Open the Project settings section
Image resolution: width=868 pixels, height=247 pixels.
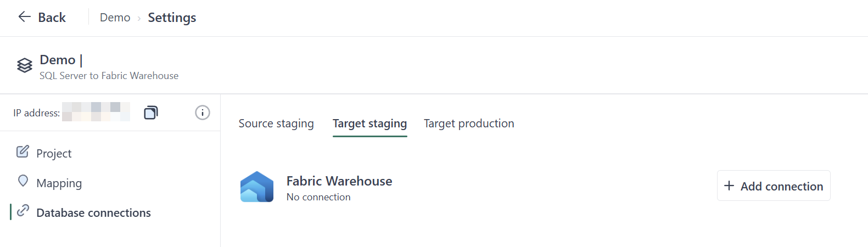click(54, 154)
